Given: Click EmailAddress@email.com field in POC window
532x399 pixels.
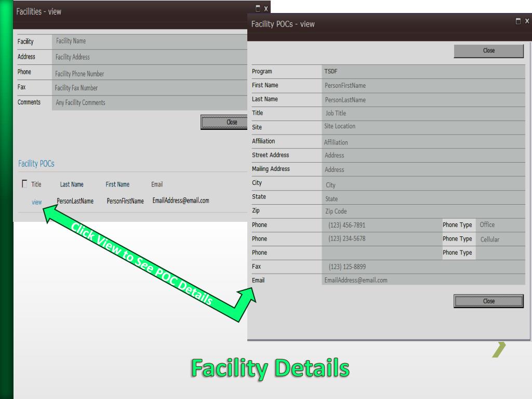Looking at the screenshot, I should pyautogui.click(x=423, y=280).
